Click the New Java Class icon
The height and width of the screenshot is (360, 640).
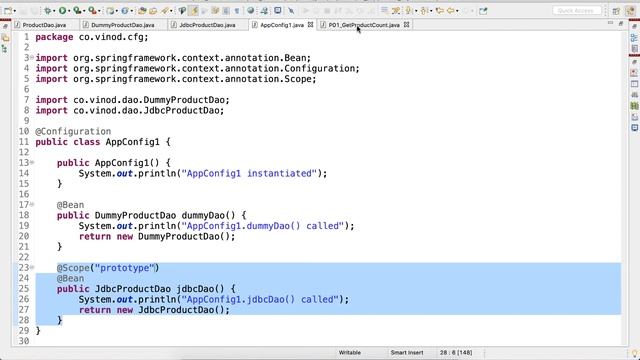124,11
